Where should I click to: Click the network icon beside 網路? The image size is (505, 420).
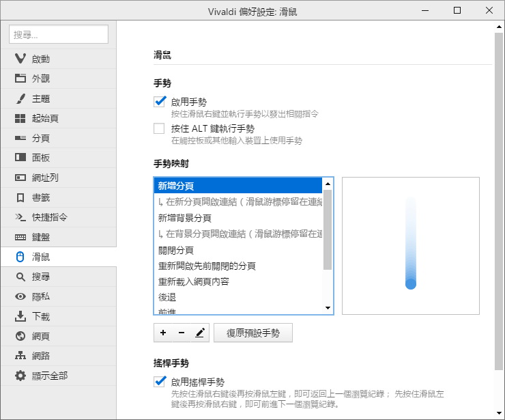click(20, 356)
